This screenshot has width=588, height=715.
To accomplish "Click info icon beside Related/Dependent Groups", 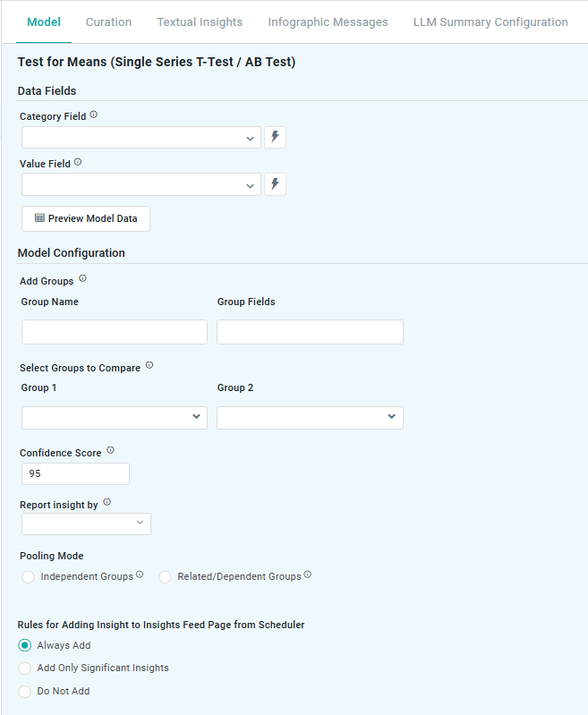I will coord(308,575).
